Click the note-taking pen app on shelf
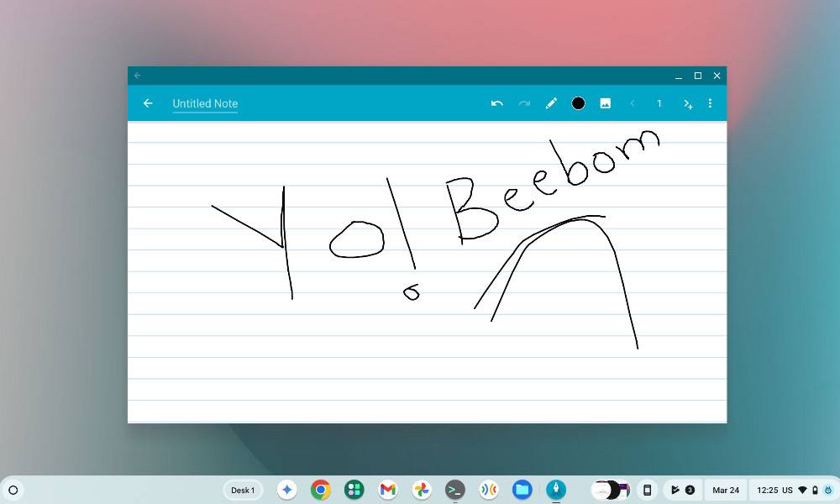840x504 pixels. pos(555,490)
